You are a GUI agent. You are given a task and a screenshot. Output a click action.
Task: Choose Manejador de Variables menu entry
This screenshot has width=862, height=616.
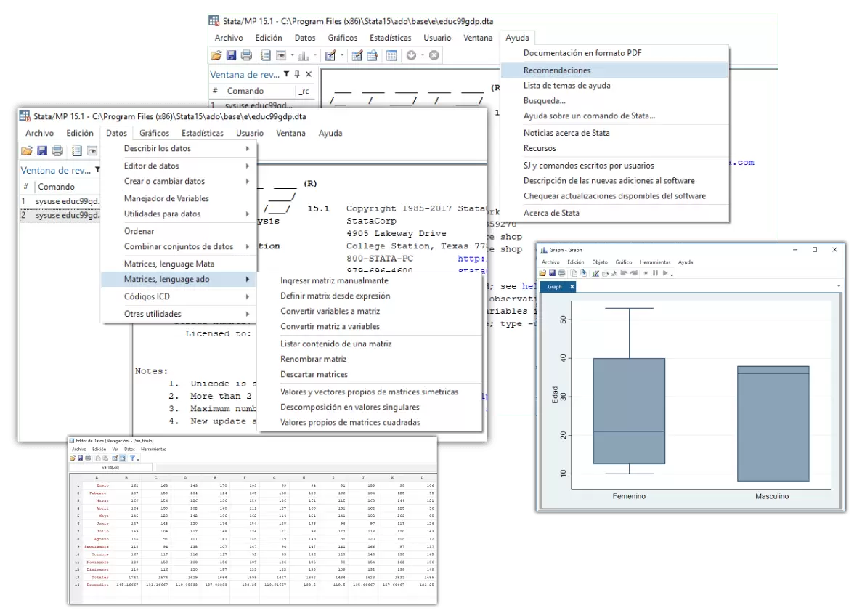tap(179, 198)
